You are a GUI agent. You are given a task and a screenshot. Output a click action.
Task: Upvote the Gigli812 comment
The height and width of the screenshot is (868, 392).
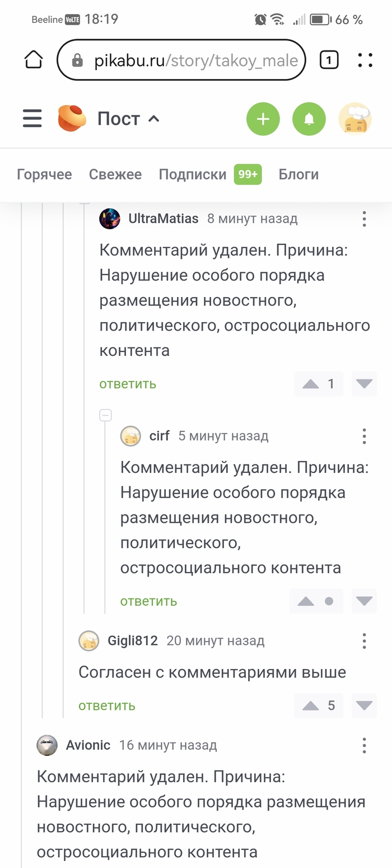(x=310, y=705)
